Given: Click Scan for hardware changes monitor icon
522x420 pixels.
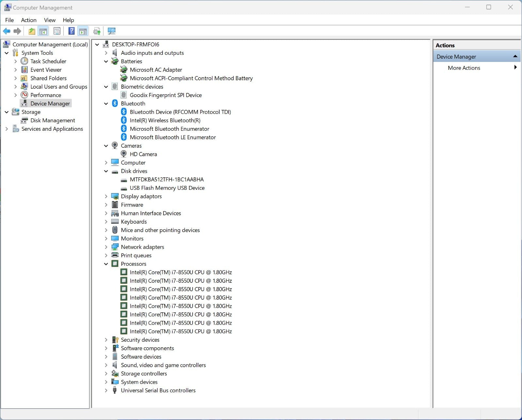Looking at the screenshot, I should [112, 31].
